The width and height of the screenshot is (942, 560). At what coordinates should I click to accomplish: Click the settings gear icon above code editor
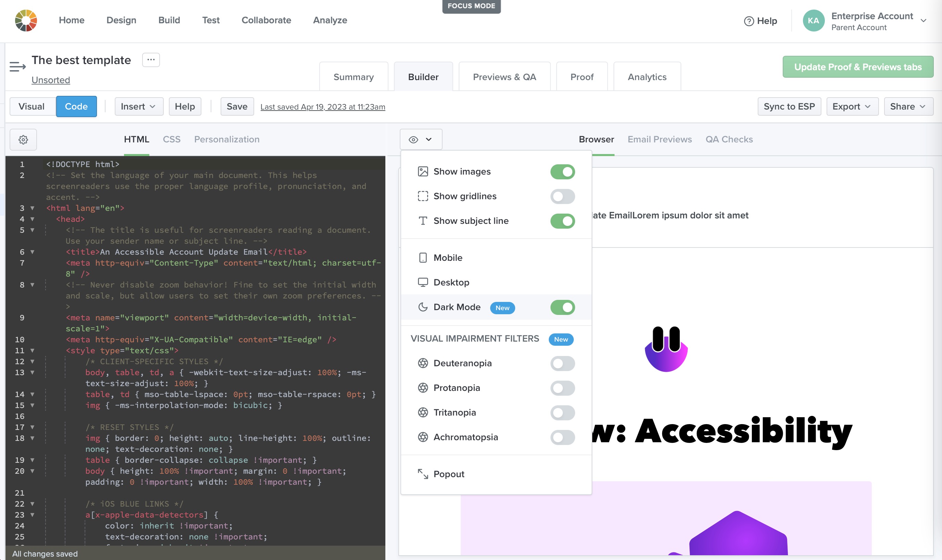[x=23, y=140]
